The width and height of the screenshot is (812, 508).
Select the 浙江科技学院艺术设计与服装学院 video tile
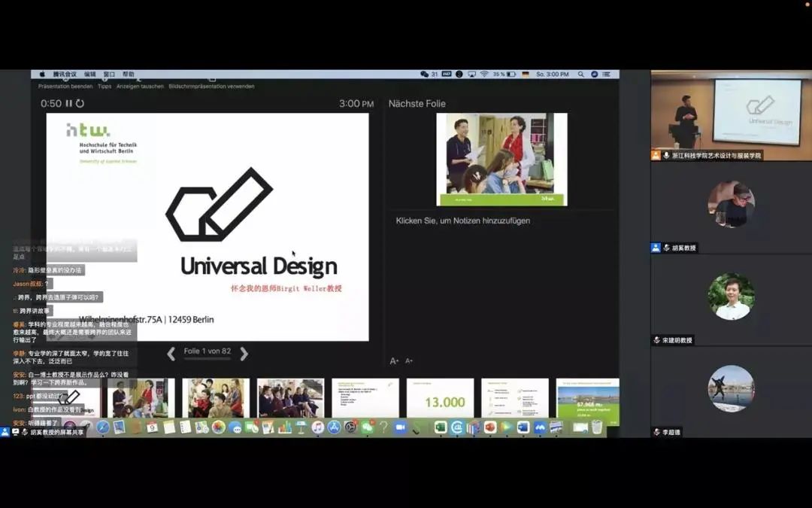click(x=731, y=116)
